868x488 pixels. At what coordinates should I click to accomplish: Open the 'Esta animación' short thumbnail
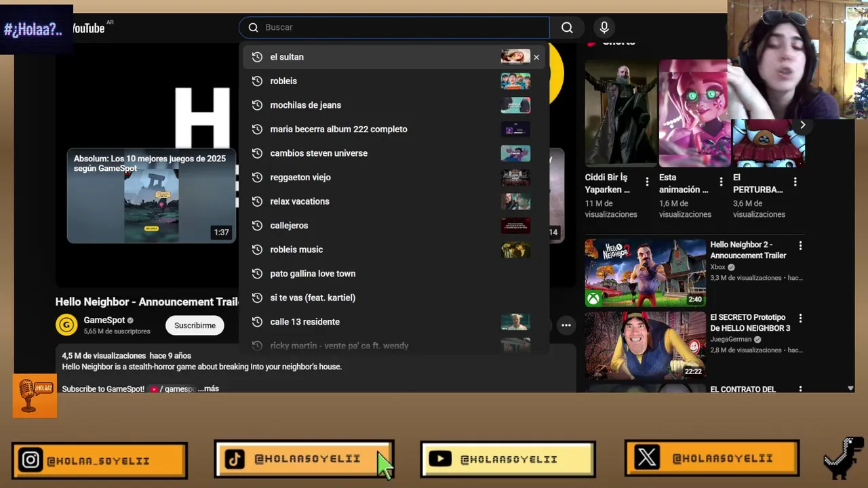(x=693, y=113)
